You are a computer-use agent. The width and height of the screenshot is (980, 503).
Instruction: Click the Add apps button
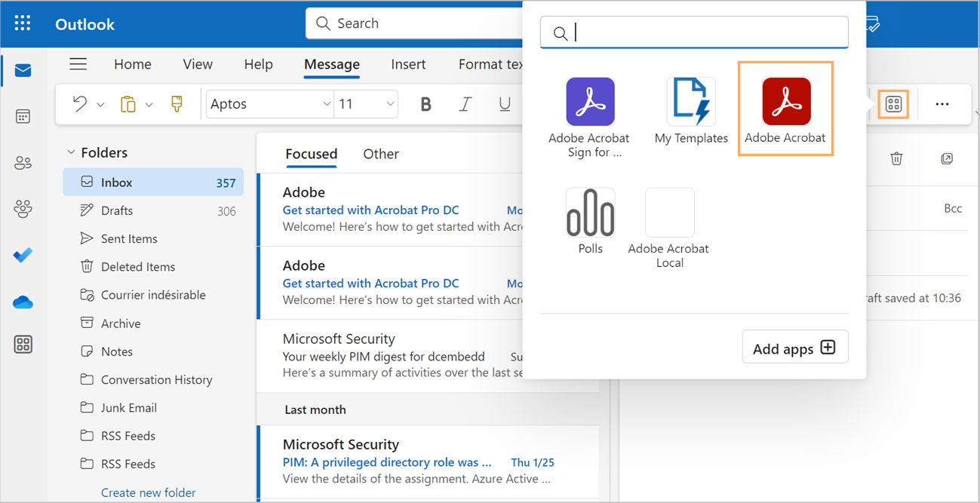pos(794,346)
